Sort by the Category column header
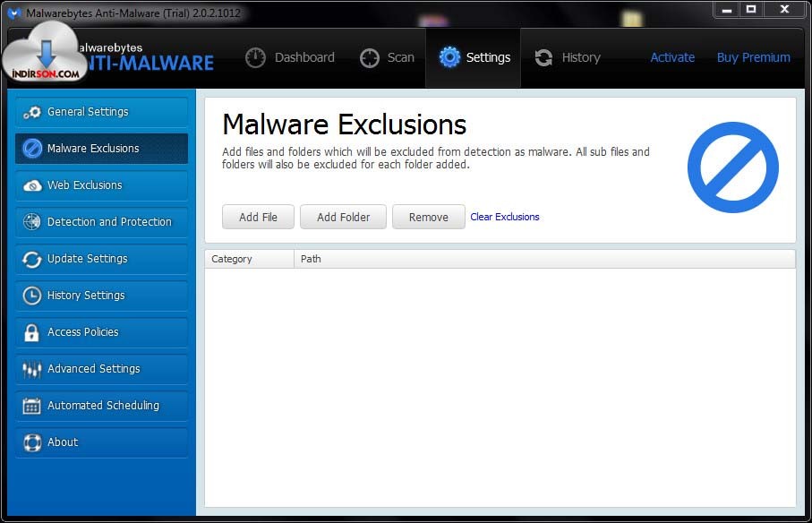Viewport: 812px width, 523px height. 250,259
